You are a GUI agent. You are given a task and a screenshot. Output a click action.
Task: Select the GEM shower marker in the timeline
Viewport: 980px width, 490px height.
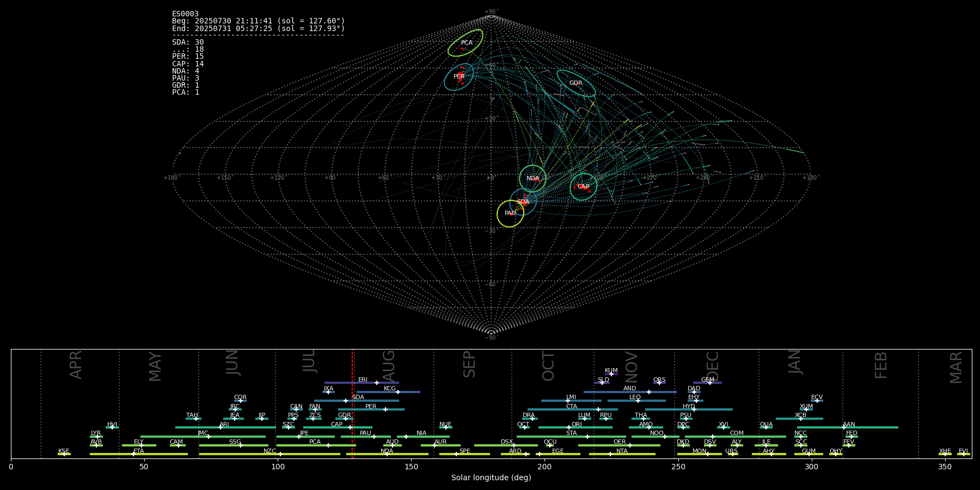coord(709,383)
